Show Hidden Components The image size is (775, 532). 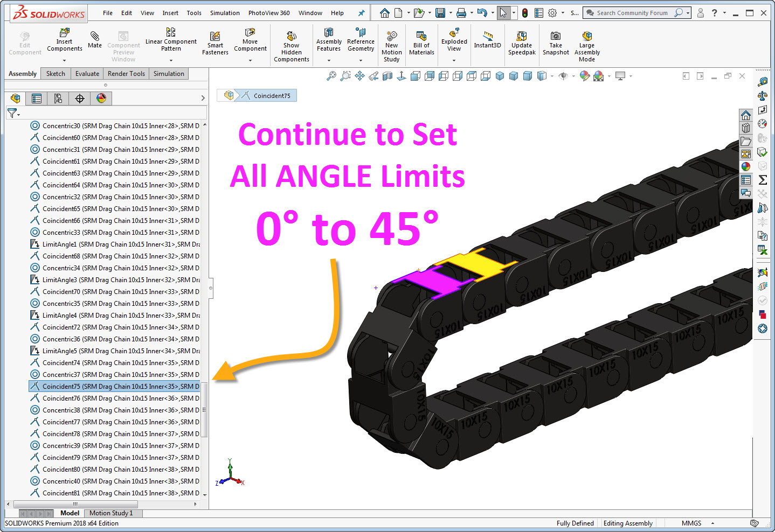tap(292, 46)
